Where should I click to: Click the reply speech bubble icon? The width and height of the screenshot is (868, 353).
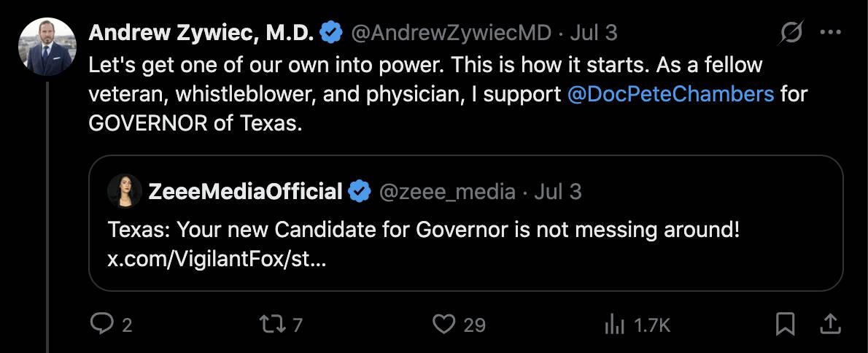tap(101, 325)
